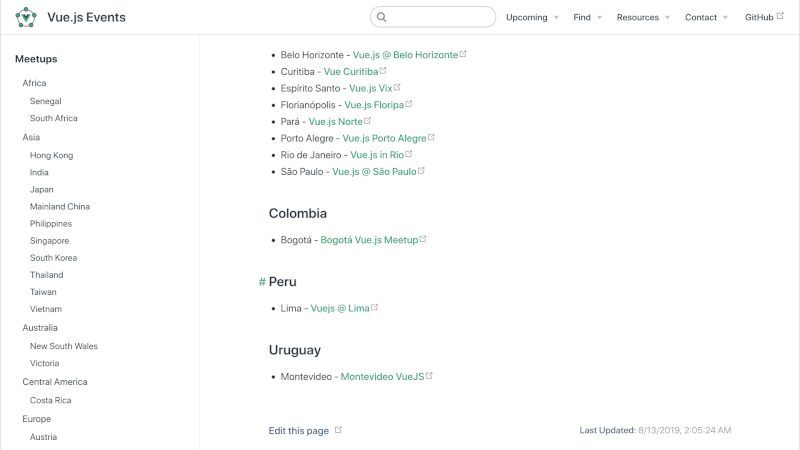Click external icon beside Edit this page
This screenshot has width=800, height=450.
click(x=338, y=430)
